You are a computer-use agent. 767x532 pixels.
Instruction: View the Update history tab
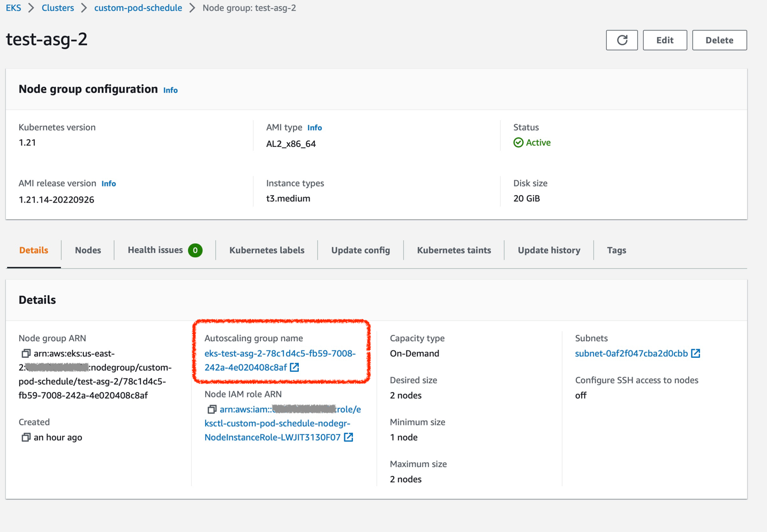tap(549, 250)
